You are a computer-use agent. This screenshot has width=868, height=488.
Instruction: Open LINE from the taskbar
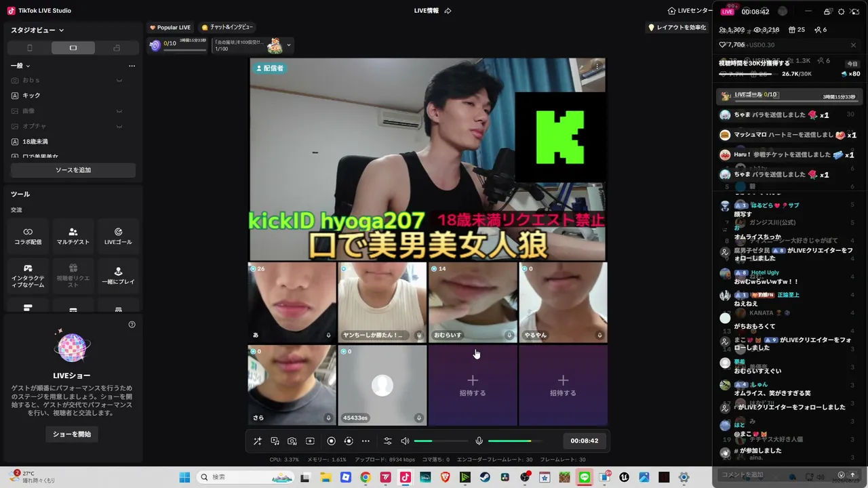coord(585,477)
